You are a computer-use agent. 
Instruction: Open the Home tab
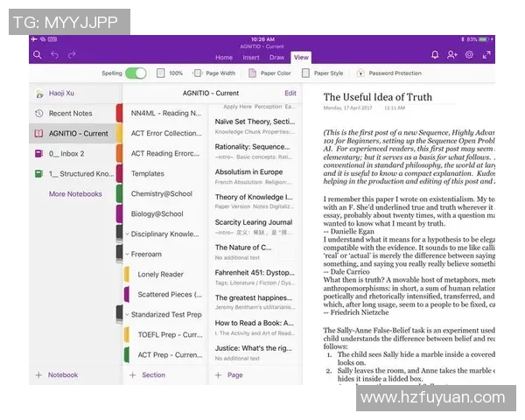[x=224, y=58]
